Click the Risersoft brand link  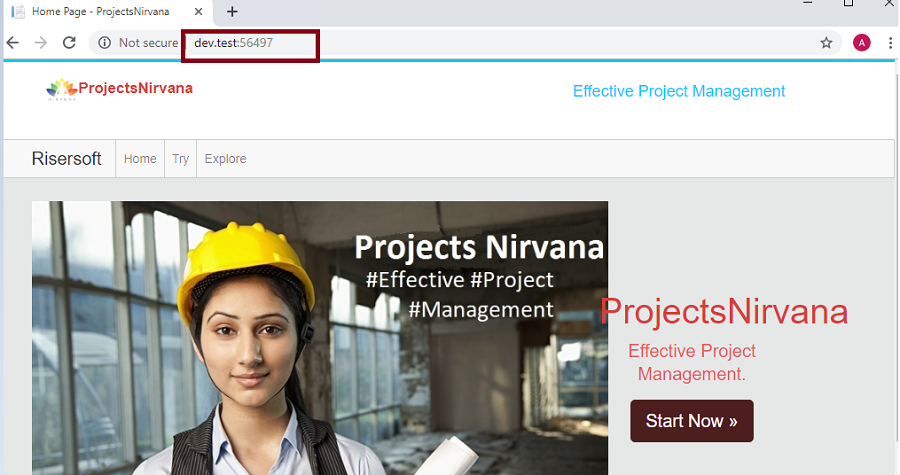(x=67, y=158)
